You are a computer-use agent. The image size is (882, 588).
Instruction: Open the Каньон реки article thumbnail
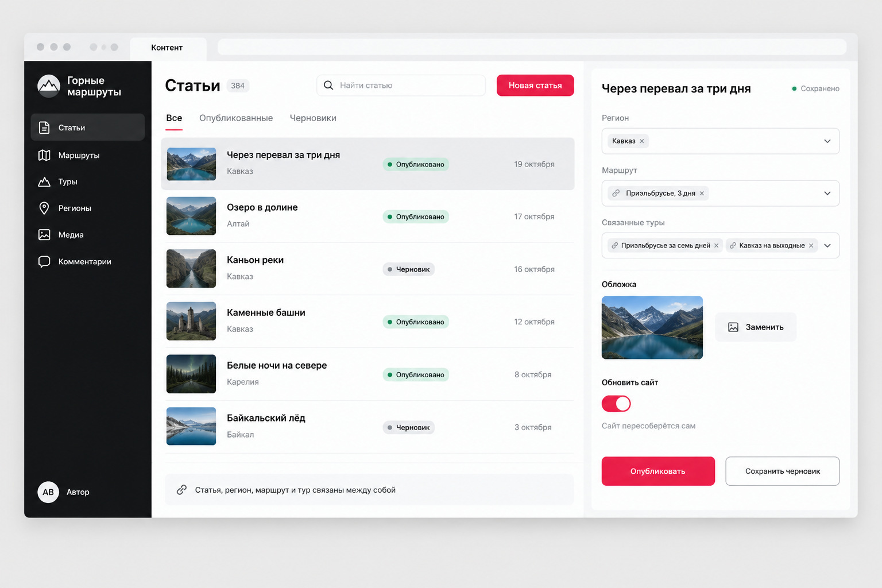(191, 269)
